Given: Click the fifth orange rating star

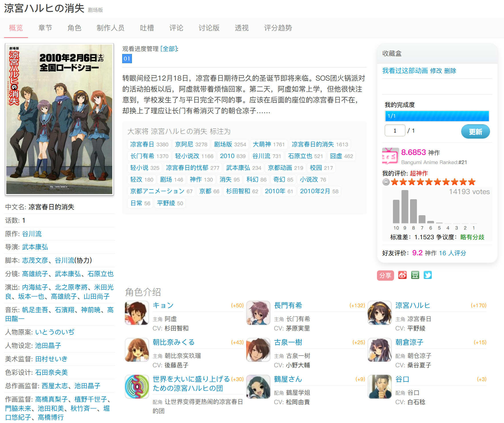Looking at the screenshot, I should tap(429, 182).
